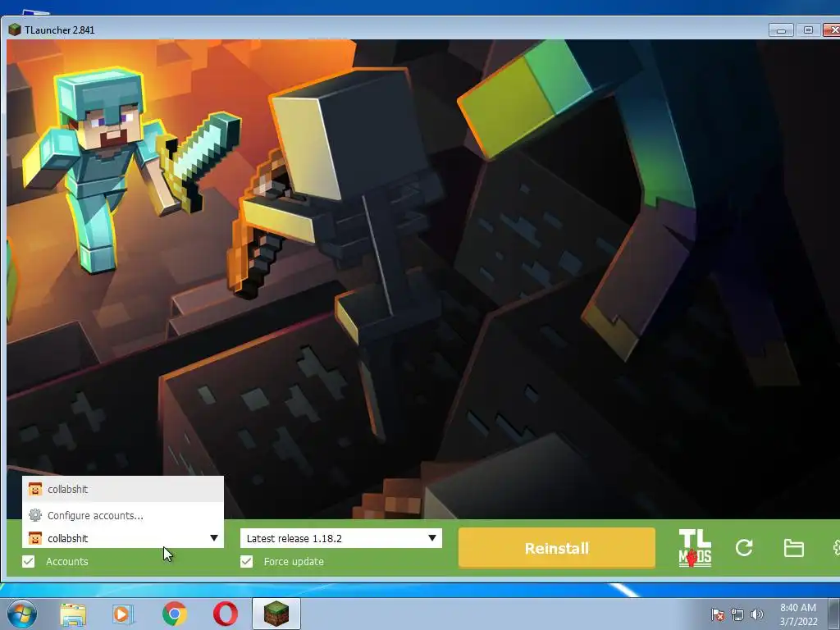
Task: Click the Minecraft block taskbar icon
Action: point(276,614)
